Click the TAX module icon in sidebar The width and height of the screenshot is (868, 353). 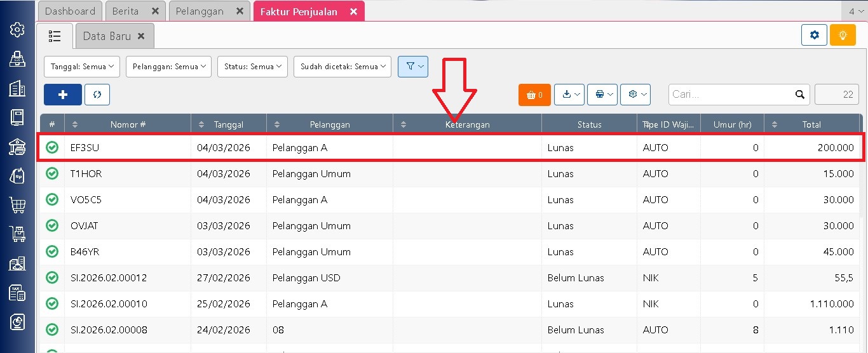coord(17,293)
